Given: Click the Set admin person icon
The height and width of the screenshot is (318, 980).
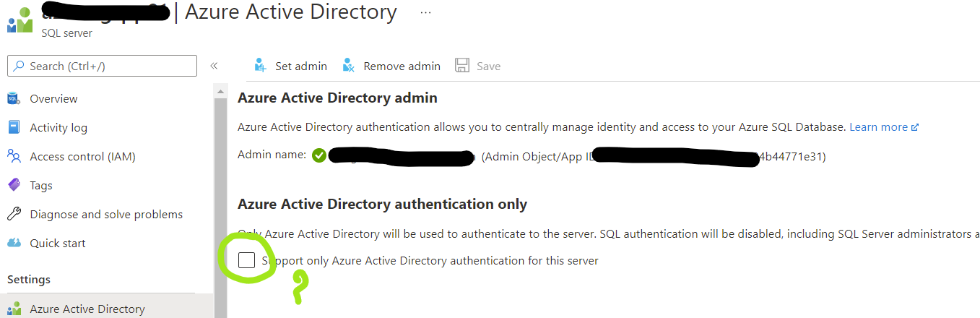Looking at the screenshot, I should pyautogui.click(x=260, y=66).
